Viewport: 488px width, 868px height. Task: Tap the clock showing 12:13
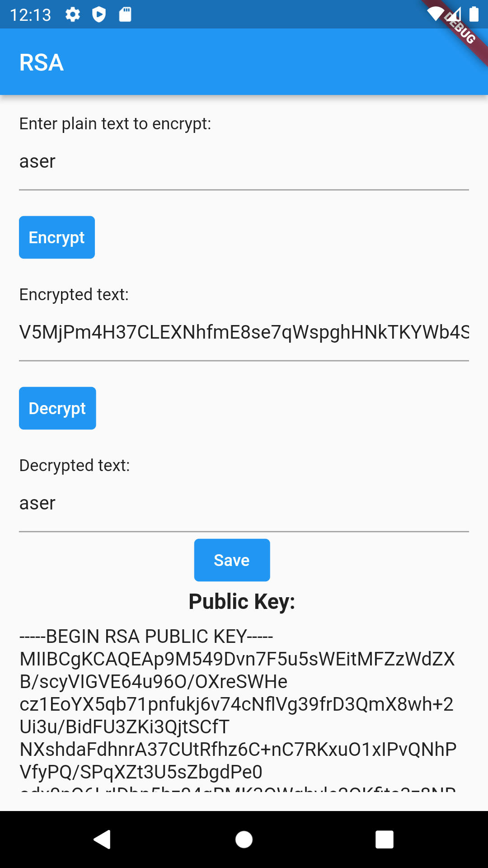(x=31, y=15)
